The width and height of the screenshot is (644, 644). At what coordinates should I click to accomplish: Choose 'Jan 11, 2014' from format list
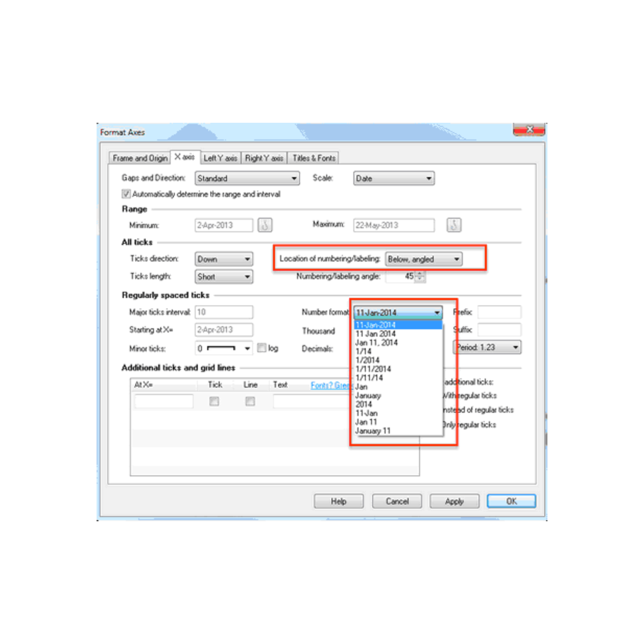[376, 343]
